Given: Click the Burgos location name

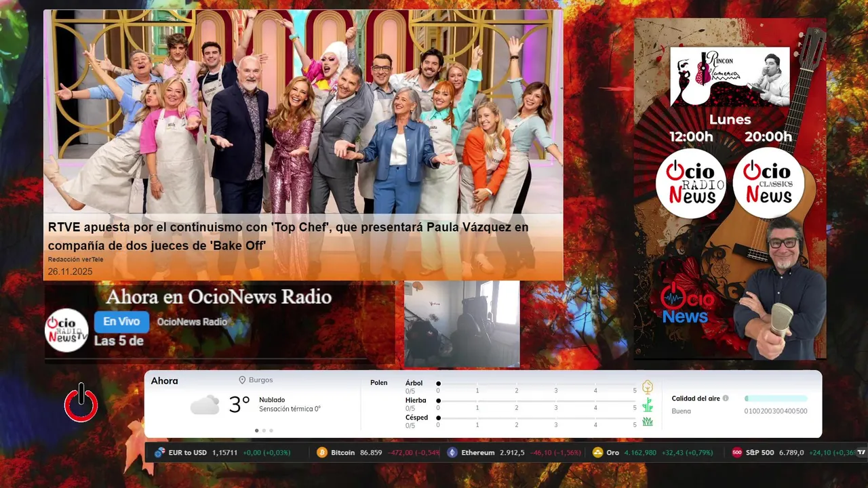Looking at the screenshot, I should (261, 380).
